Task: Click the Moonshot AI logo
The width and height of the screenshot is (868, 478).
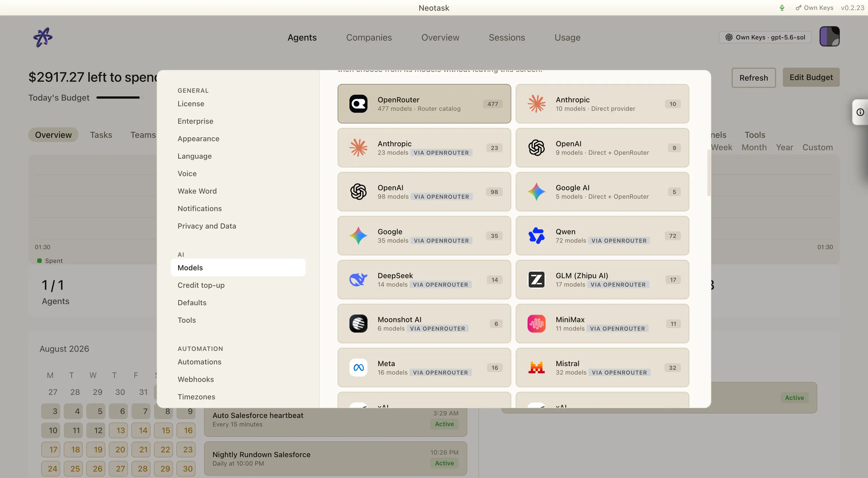Action: coord(358,324)
